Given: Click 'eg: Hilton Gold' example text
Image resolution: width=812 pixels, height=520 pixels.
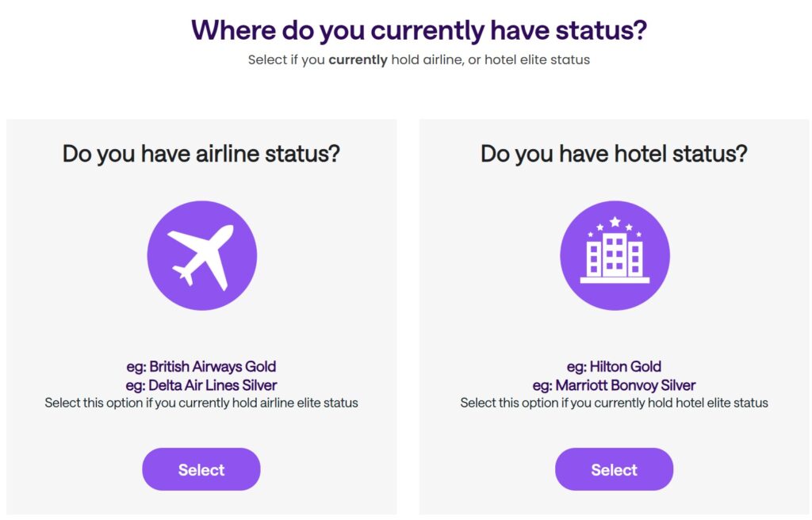Looking at the screenshot, I should (615, 367).
